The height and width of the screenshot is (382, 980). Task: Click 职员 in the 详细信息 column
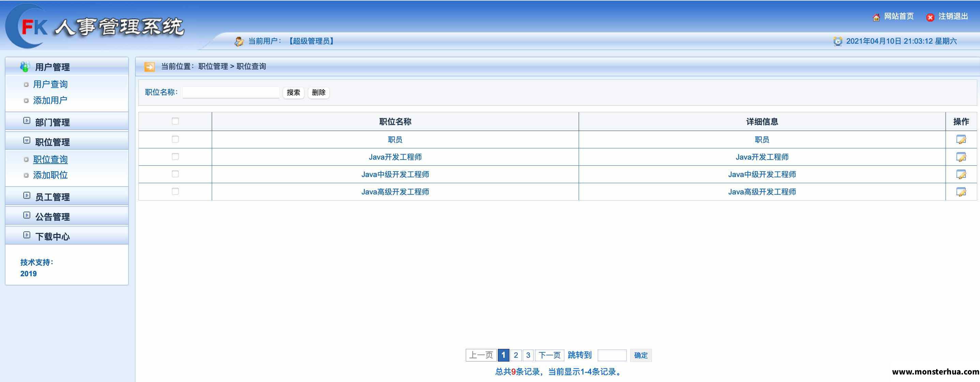tap(762, 139)
